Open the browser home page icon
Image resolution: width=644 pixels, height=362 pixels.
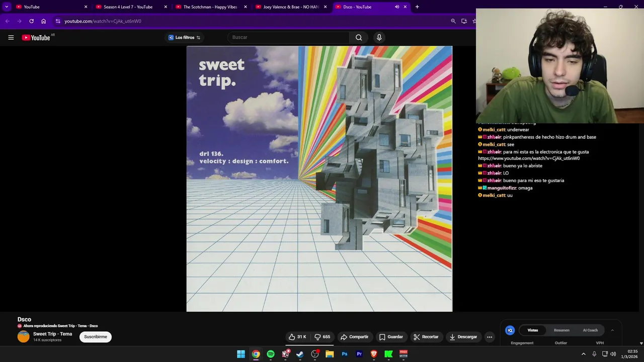point(44,21)
